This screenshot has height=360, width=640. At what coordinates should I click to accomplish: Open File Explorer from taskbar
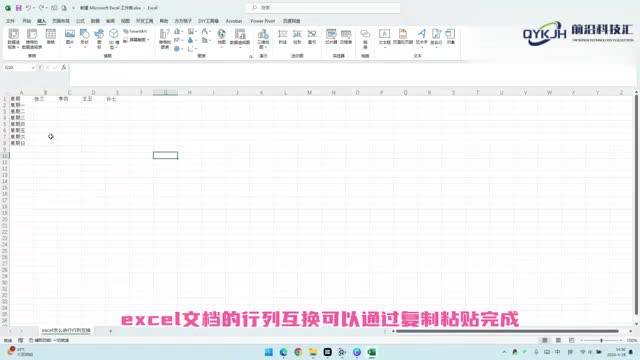[x=313, y=352]
